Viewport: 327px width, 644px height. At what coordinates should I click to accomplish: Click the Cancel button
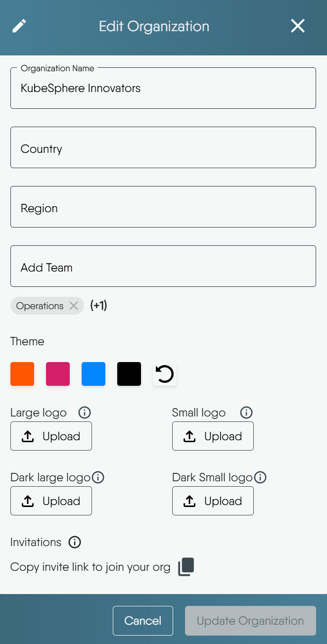(142, 620)
